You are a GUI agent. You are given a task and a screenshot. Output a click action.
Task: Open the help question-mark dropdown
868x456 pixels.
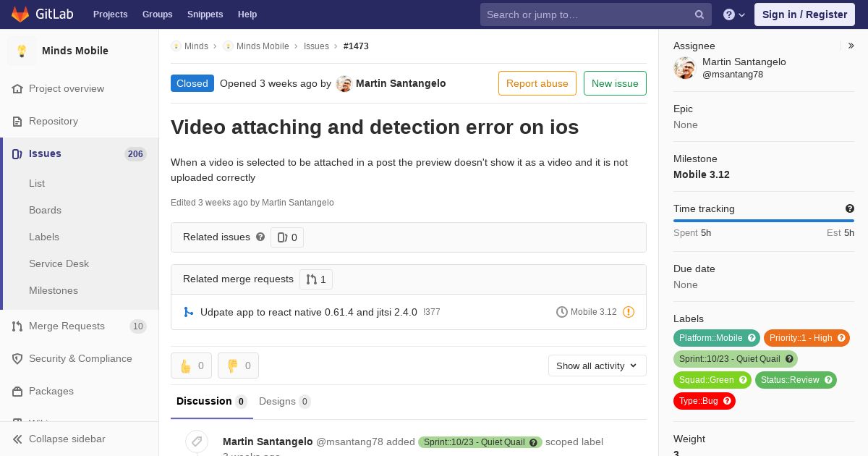coord(734,14)
